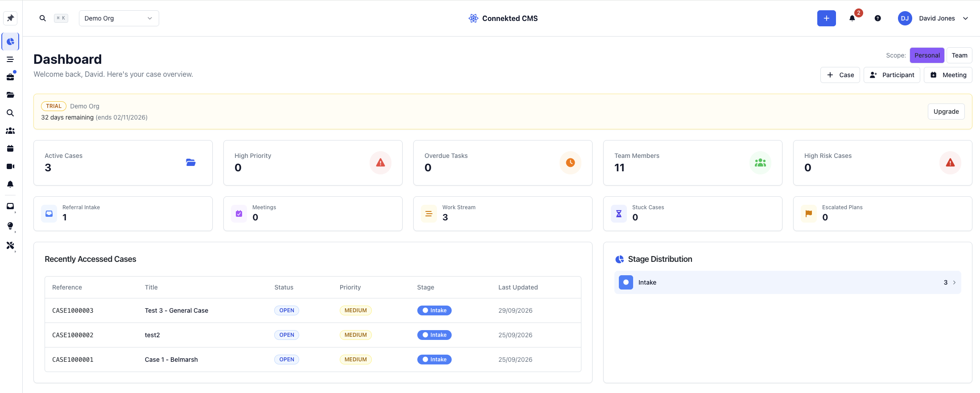Open the High Priority card
This screenshot has height=393, width=980.
tap(313, 163)
